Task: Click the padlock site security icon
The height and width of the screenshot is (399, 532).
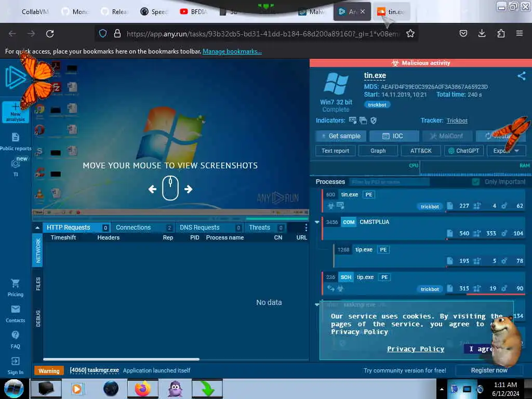Action: click(117, 33)
